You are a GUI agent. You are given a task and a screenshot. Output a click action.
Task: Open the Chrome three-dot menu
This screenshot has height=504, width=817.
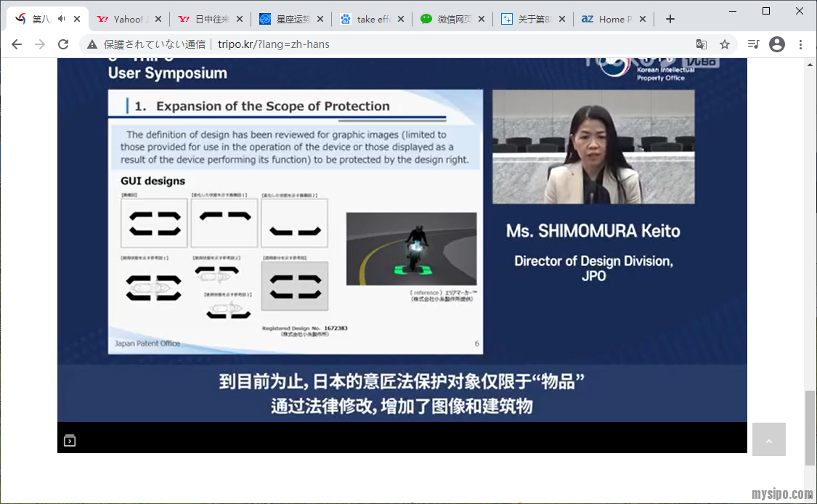800,44
